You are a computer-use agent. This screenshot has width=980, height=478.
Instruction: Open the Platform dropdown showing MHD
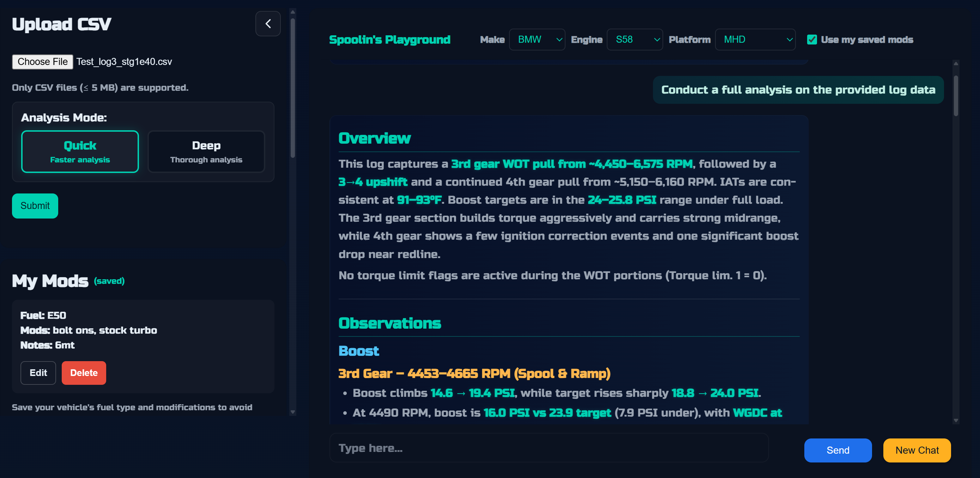click(755, 40)
